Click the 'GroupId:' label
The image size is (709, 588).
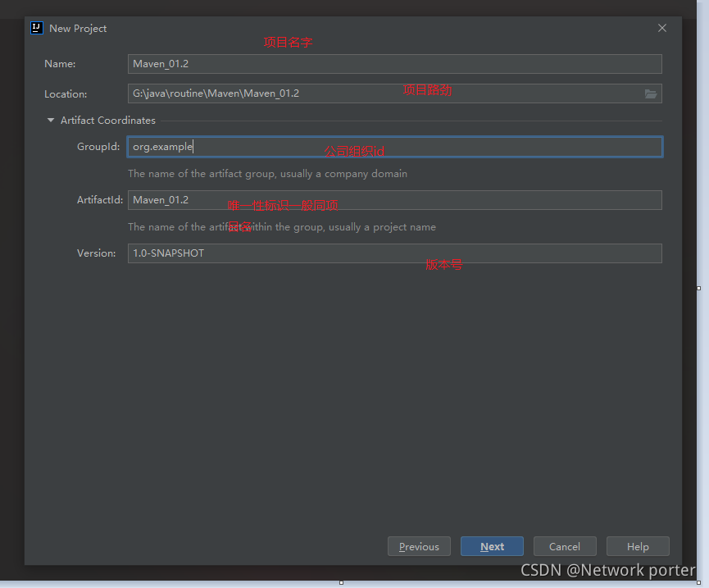click(98, 147)
